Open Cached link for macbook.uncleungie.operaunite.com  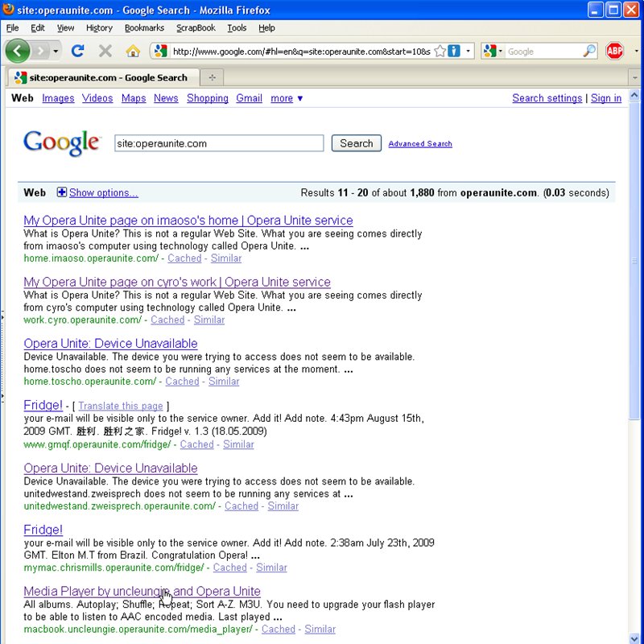(279, 630)
